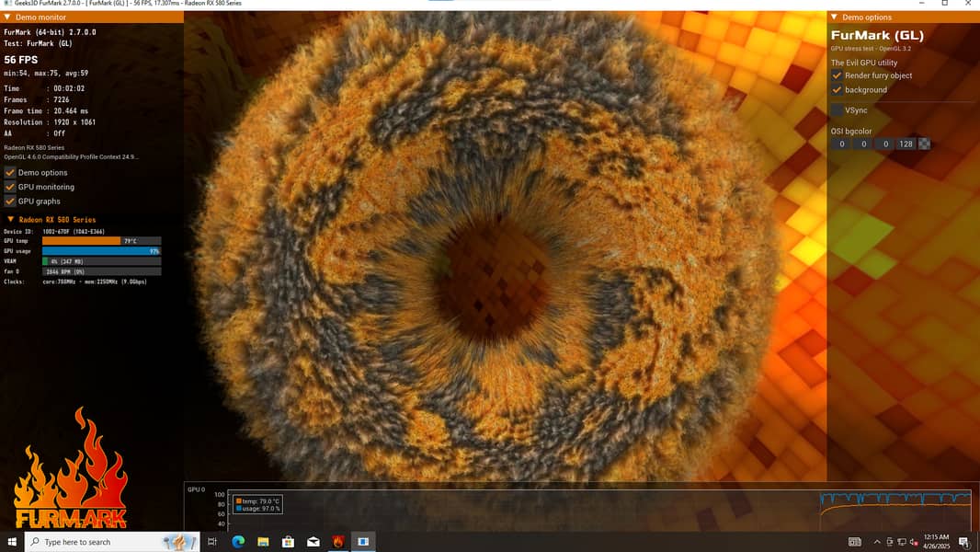The image size is (980, 552).
Task: Uncheck the GPU monitoring checkbox
Action: point(9,186)
